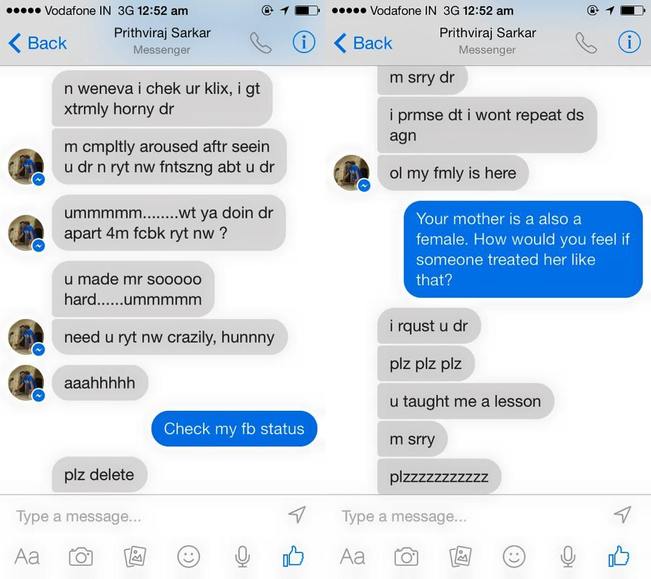Viewport: 651px width, 579px height.
Task: Open emoji smiley icon in right chat toolbar
Action: tap(514, 557)
